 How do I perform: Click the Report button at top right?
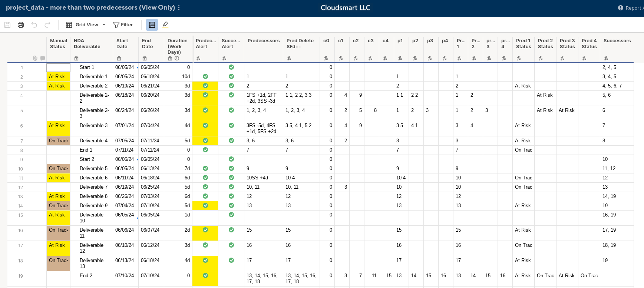tap(630, 8)
